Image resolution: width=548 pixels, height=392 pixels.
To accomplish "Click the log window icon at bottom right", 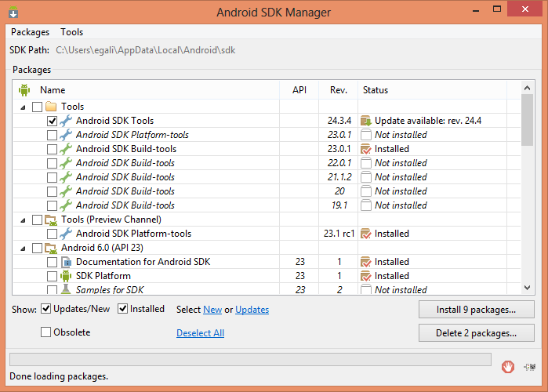I will [x=530, y=367].
